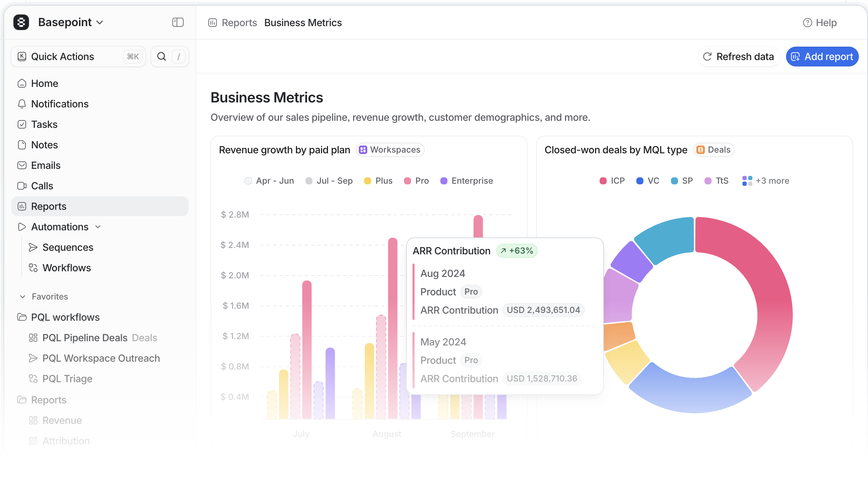
Task: Collapse the Favorites section
Action: [23, 297]
